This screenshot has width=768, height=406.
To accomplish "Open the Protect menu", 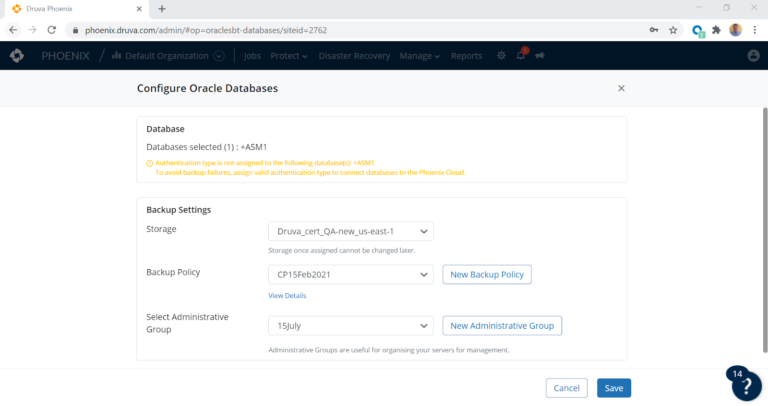I will pyautogui.click(x=289, y=56).
